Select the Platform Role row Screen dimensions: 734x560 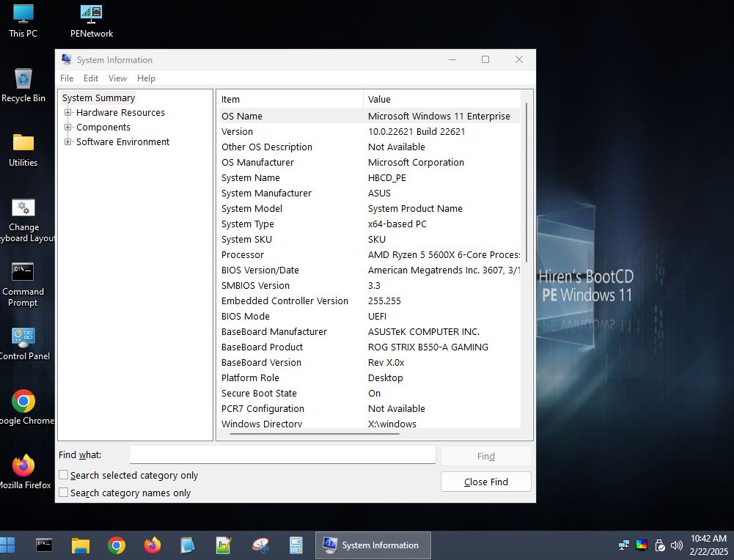click(x=370, y=377)
